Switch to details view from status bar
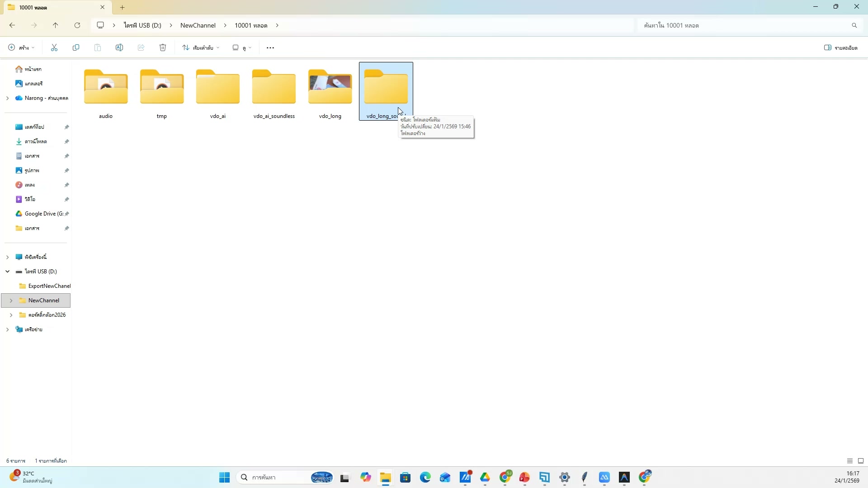 click(x=849, y=460)
